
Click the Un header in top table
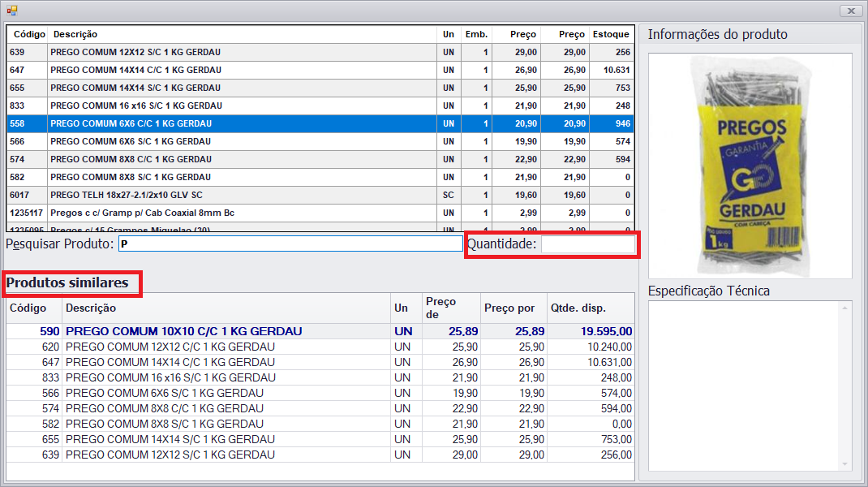pos(449,34)
